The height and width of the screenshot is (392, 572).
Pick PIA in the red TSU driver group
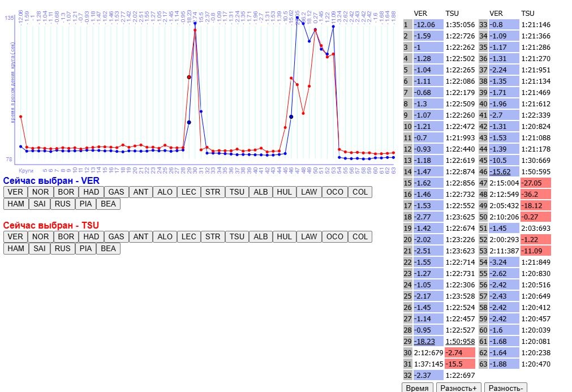[85, 248]
